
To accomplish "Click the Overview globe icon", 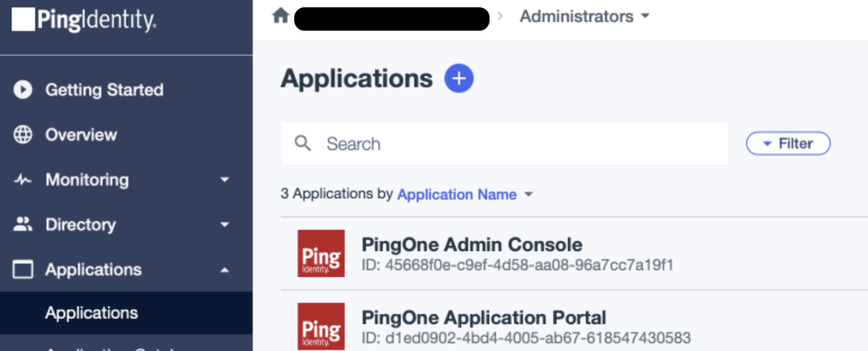I will pyautogui.click(x=22, y=134).
